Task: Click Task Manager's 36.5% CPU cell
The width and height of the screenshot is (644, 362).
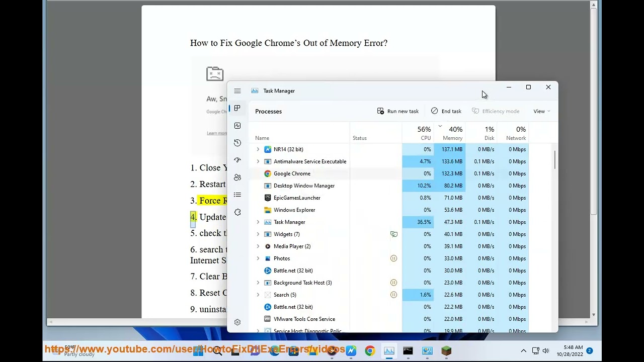Action: pos(418,222)
